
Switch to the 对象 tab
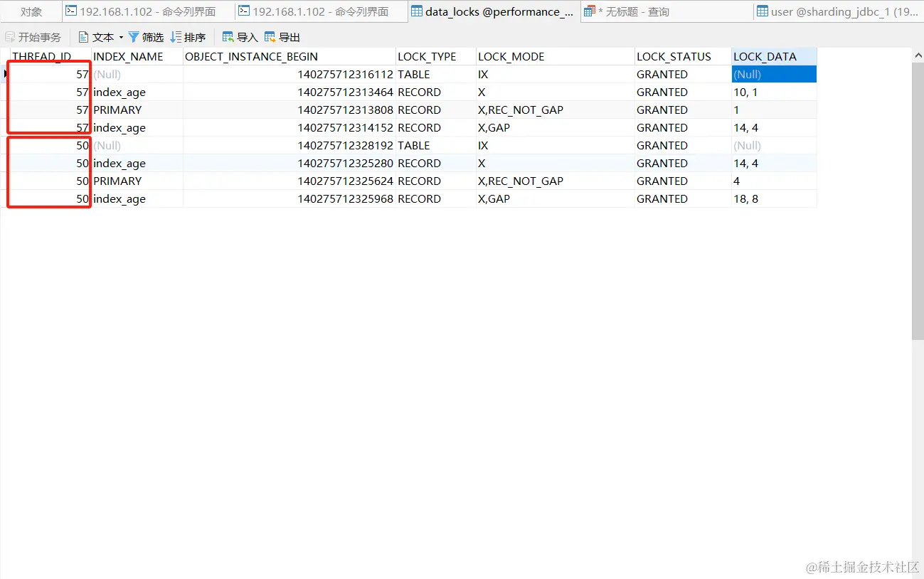click(31, 11)
